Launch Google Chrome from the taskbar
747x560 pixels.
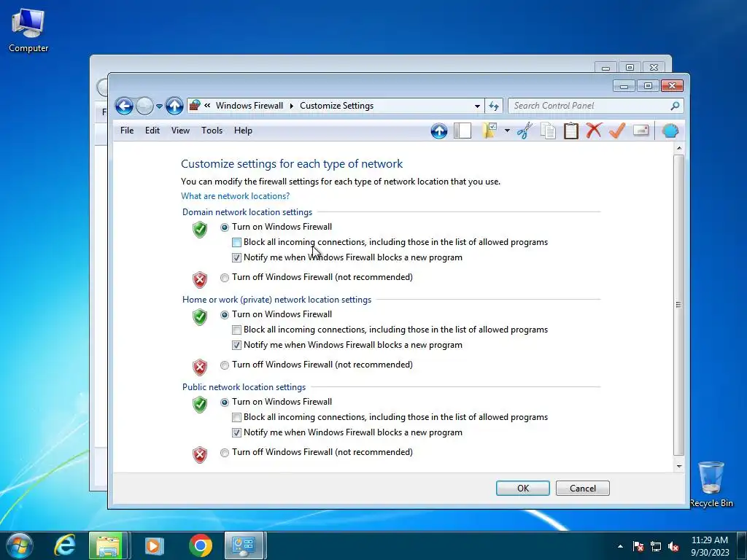point(200,545)
